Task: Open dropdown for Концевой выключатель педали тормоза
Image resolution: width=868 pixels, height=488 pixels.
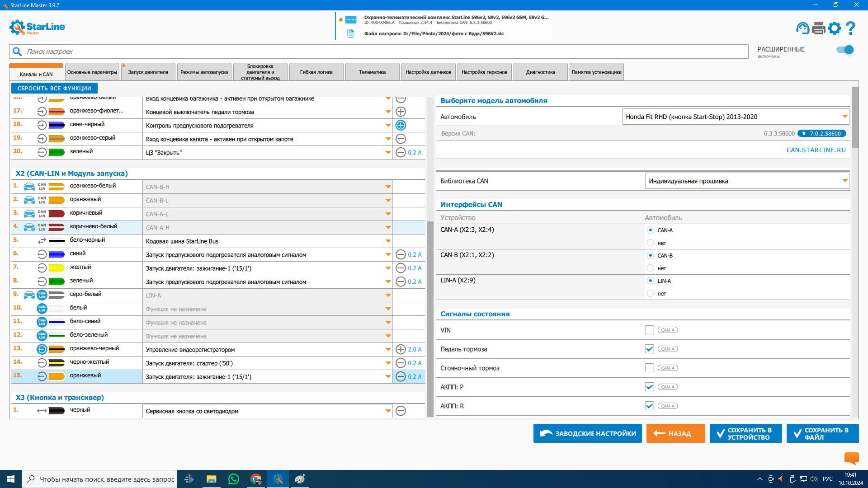Action: [x=267, y=112]
